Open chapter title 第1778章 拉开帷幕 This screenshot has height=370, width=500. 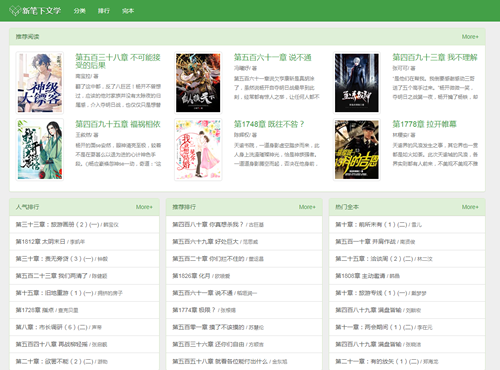(x=424, y=124)
